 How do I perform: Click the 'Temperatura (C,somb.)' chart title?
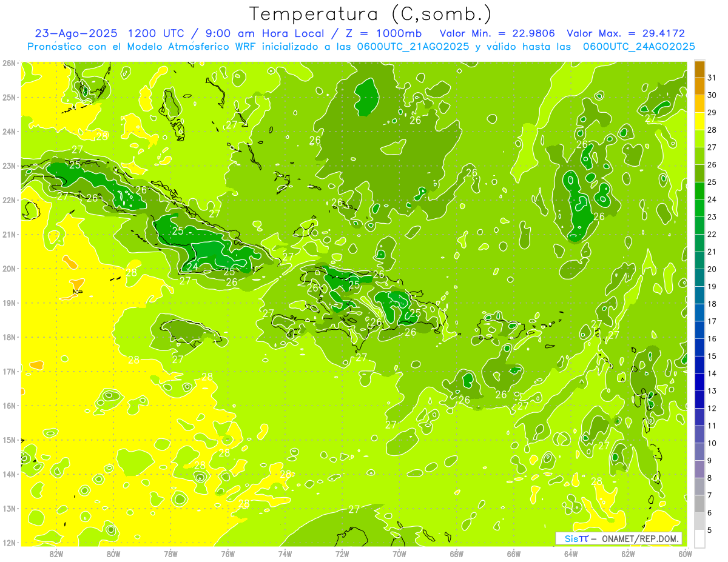tap(371, 14)
